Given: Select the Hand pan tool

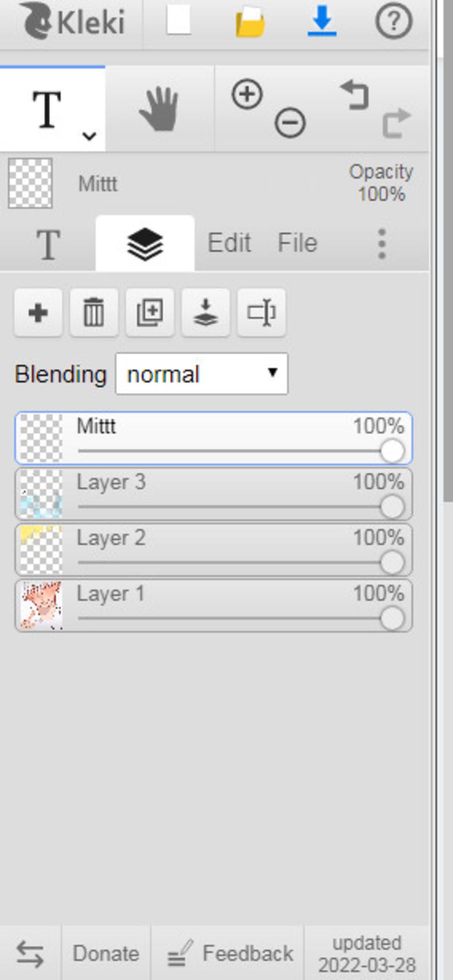Looking at the screenshot, I should [160, 109].
